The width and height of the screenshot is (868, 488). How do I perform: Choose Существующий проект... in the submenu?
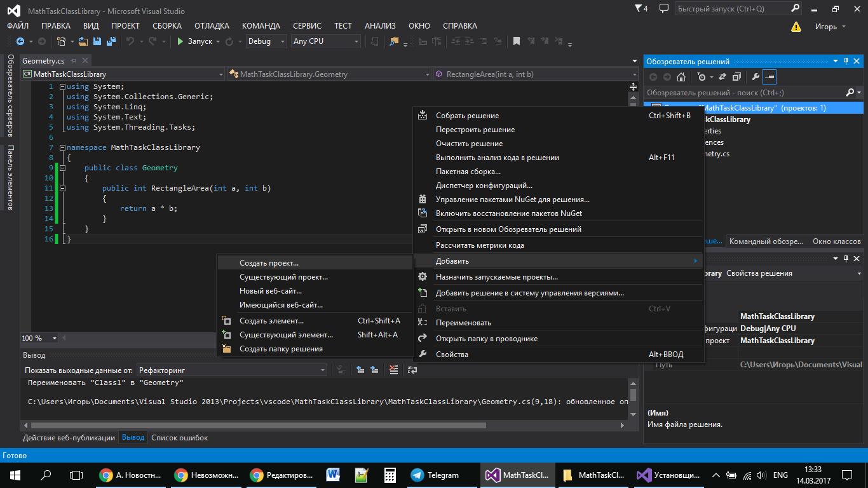coord(315,277)
